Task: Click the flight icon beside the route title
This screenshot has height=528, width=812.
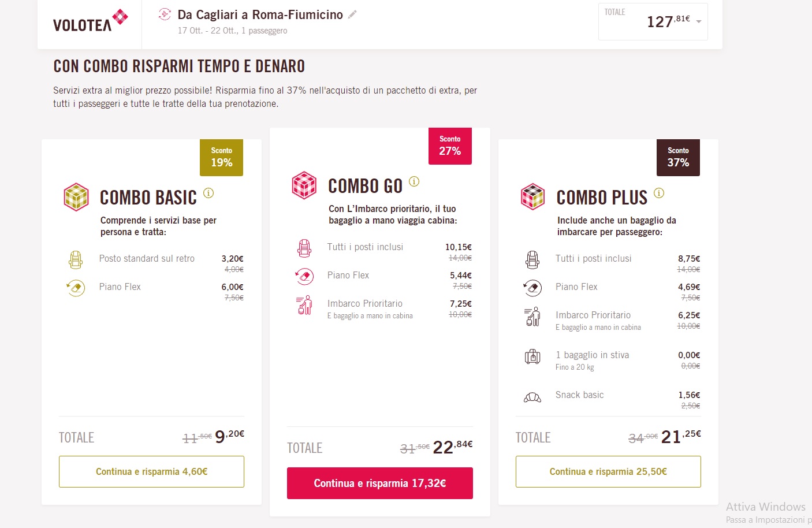Action: tap(165, 14)
